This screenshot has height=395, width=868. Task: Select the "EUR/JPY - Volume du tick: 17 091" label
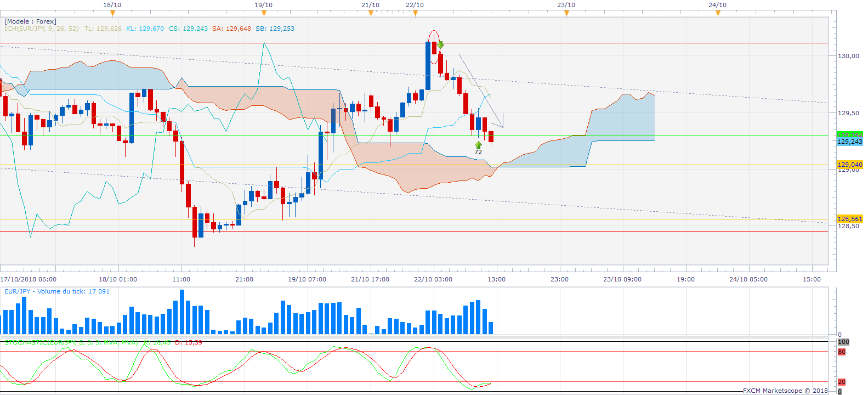click(x=57, y=291)
